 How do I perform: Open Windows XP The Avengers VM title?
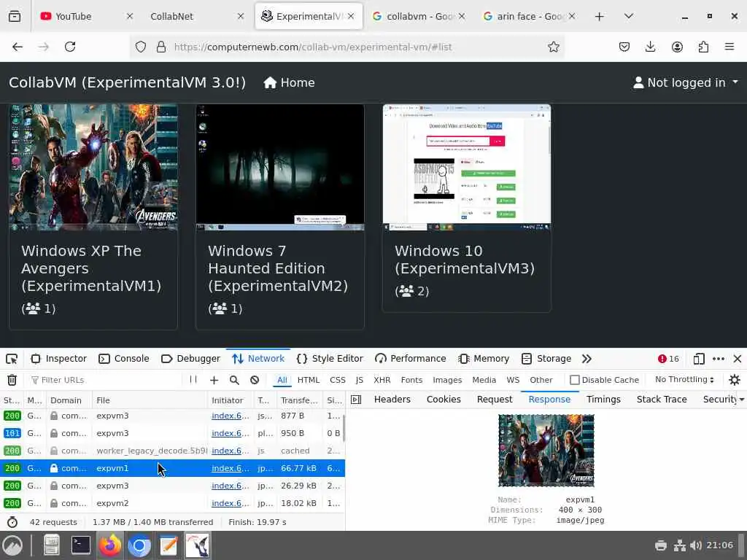pos(91,268)
